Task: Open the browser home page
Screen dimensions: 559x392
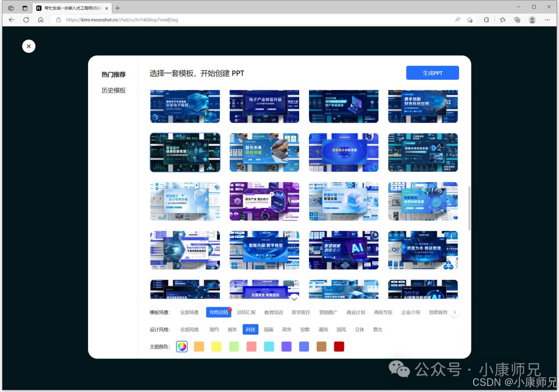Action: (x=41, y=20)
